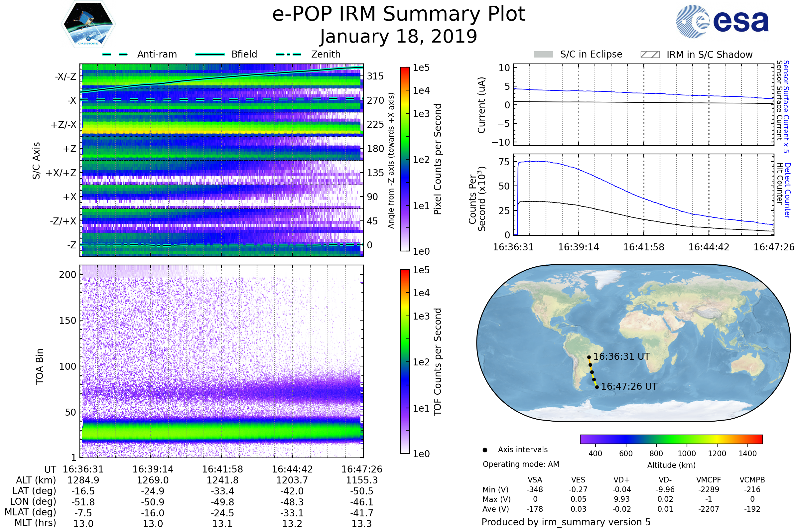Click the VMCPF column header
This screenshot has width=798, height=532.
(x=709, y=480)
